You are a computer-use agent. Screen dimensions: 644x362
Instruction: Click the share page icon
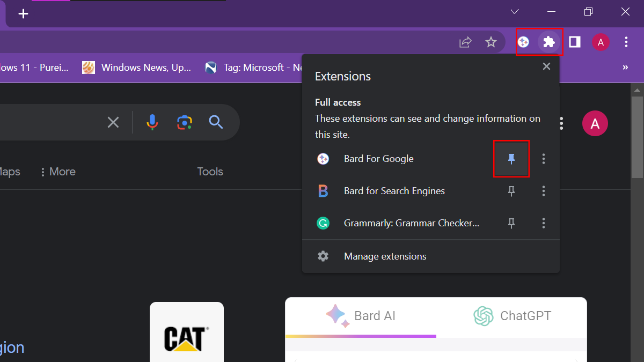click(x=465, y=42)
